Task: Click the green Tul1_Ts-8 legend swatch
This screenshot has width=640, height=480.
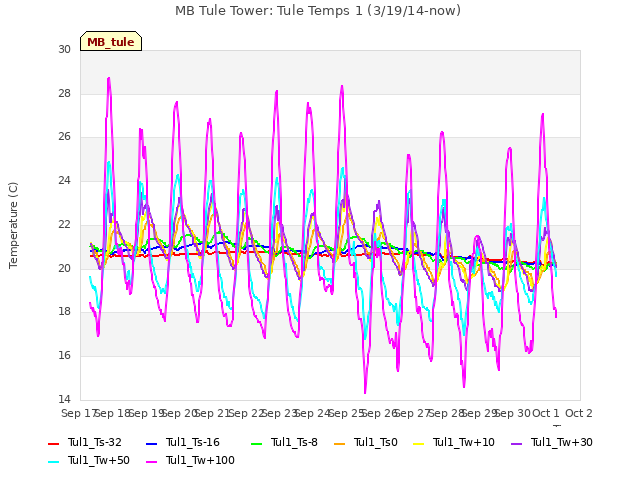Action: pos(256,444)
